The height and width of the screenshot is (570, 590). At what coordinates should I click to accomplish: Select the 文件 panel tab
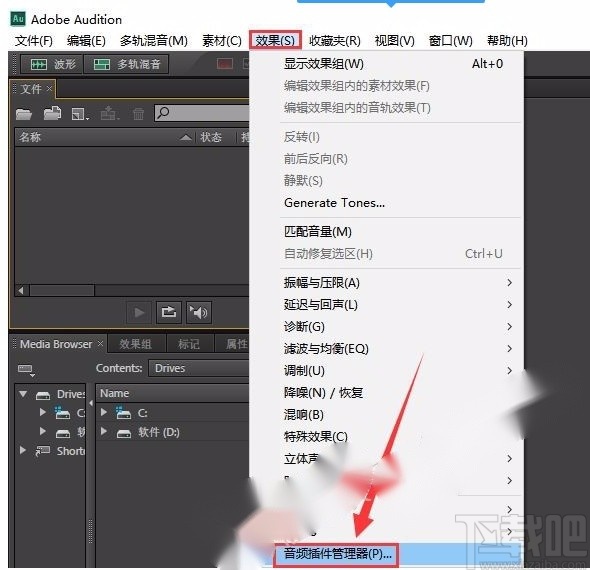click(31, 89)
